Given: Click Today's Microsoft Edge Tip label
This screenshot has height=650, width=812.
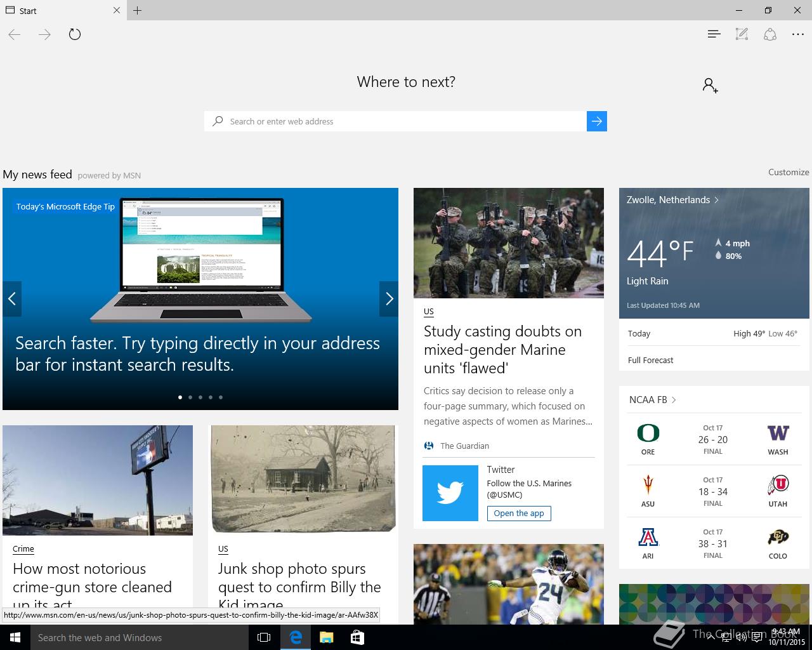Looking at the screenshot, I should click(65, 206).
